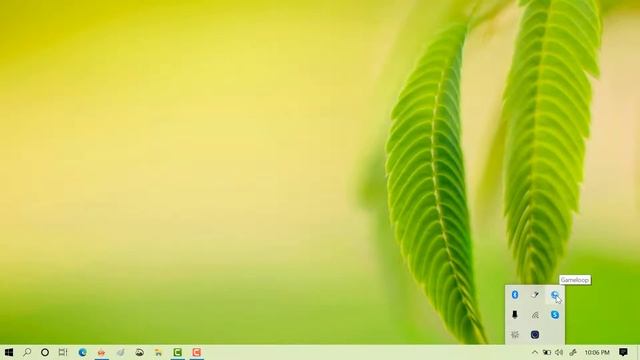Open the red-orange app next to Edge
640x360 pixels.
tap(101, 352)
